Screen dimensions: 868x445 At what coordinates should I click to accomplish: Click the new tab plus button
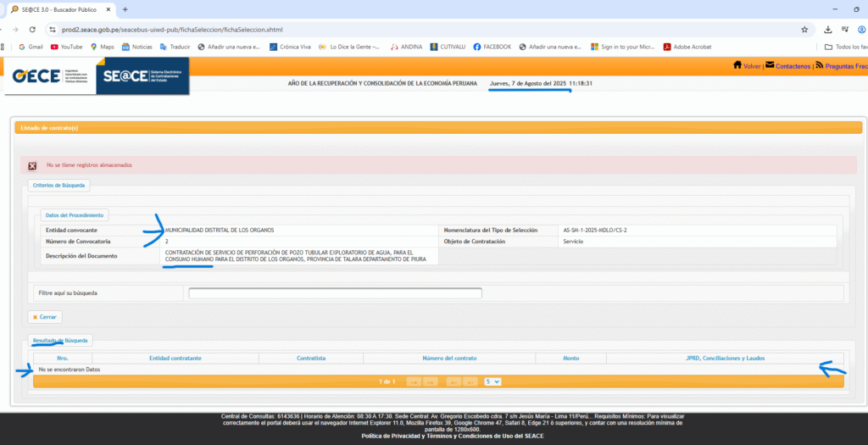point(125,9)
